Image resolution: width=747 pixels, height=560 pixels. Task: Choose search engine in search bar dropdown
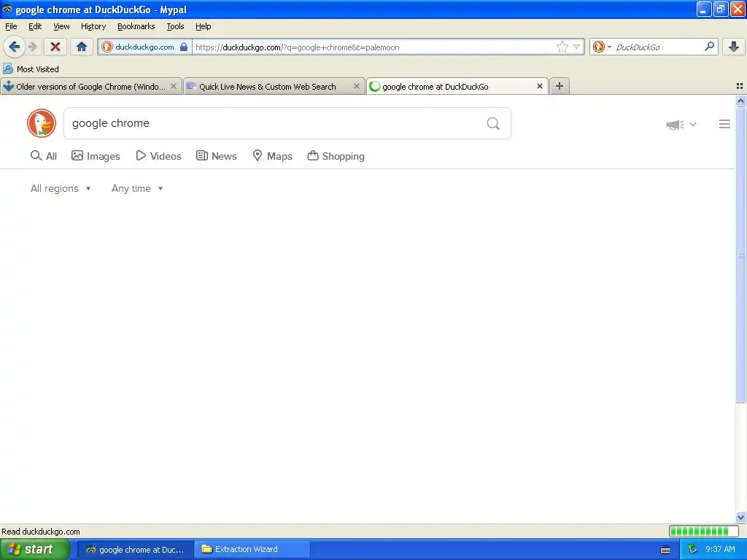point(602,47)
